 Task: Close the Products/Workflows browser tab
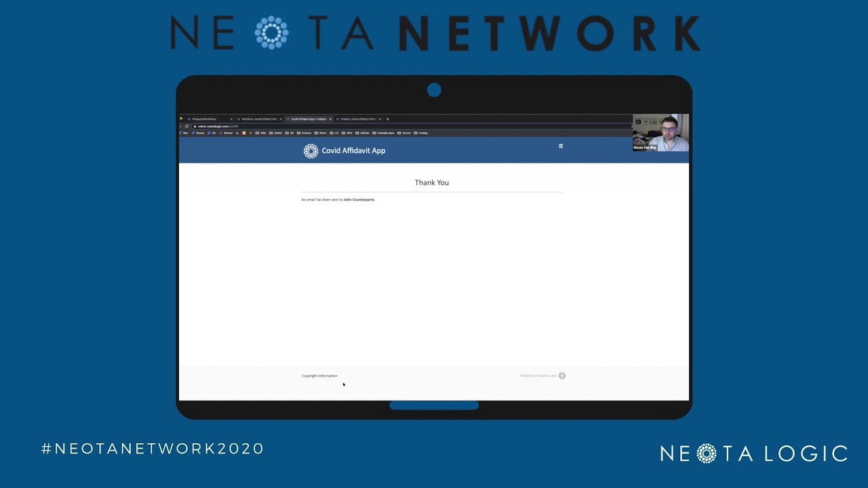pos(231,119)
